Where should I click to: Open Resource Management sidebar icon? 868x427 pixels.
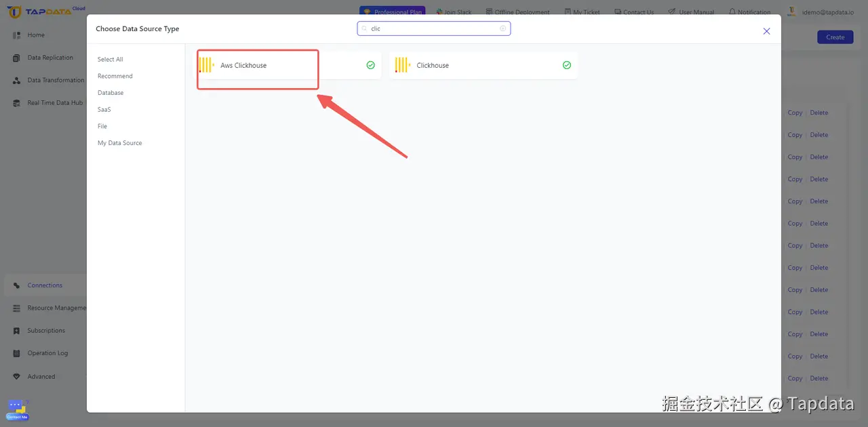[x=16, y=308]
